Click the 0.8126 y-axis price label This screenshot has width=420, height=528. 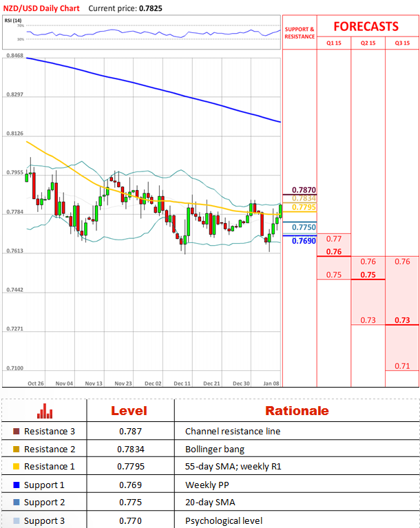click(x=15, y=134)
